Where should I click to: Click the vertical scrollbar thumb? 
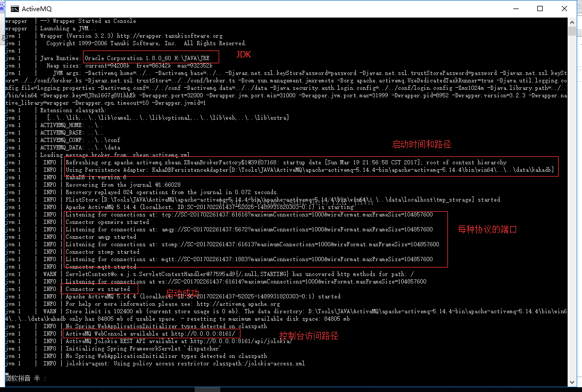[572, 31]
